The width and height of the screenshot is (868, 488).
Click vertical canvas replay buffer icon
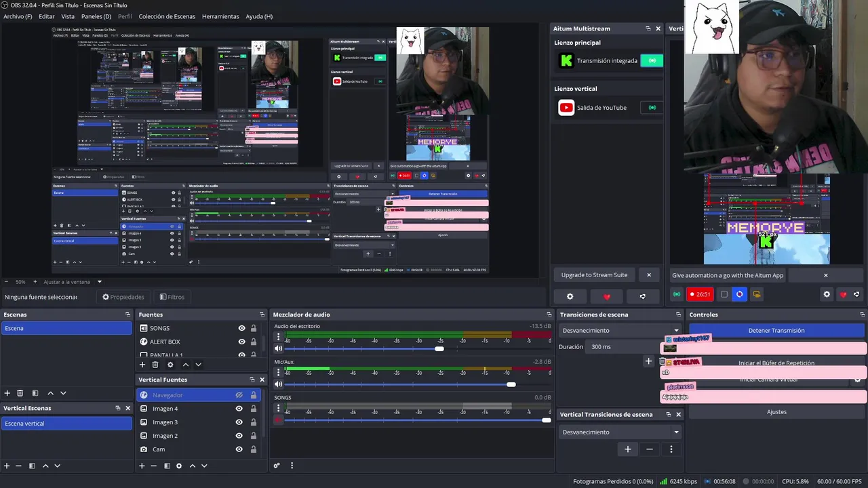(740, 294)
